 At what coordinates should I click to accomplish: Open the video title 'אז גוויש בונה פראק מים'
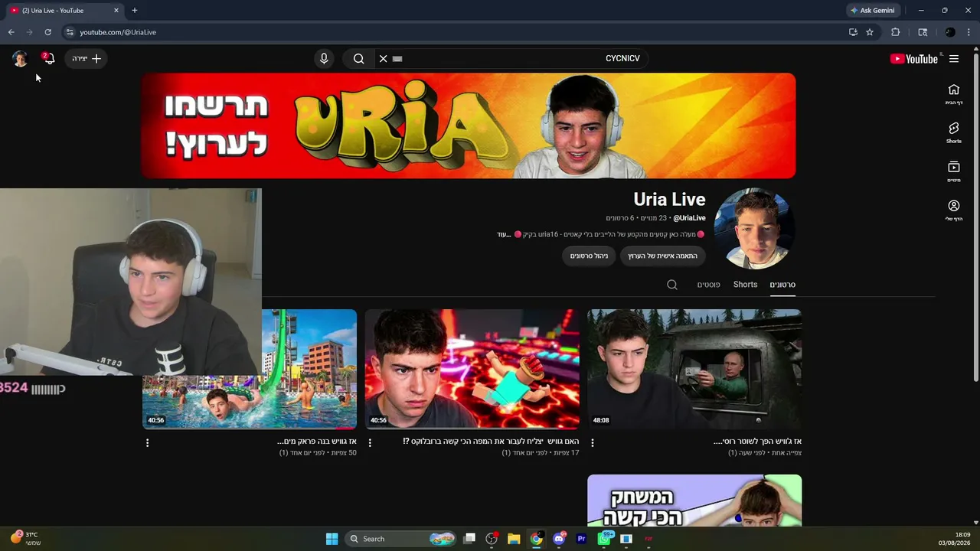[317, 442]
